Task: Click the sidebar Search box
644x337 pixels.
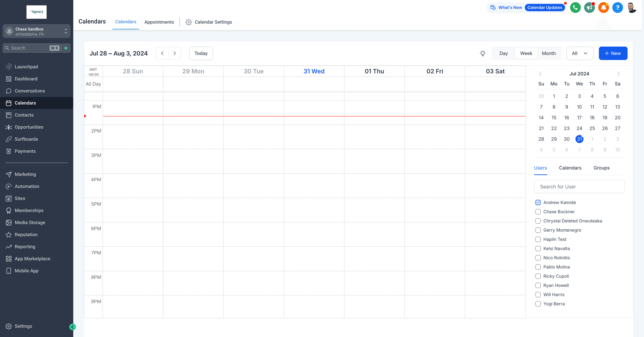Action: click(x=32, y=48)
